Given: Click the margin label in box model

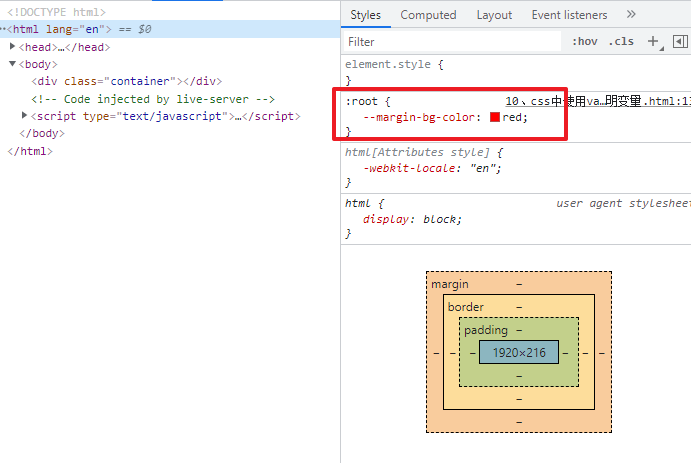Looking at the screenshot, I should [x=450, y=284].
